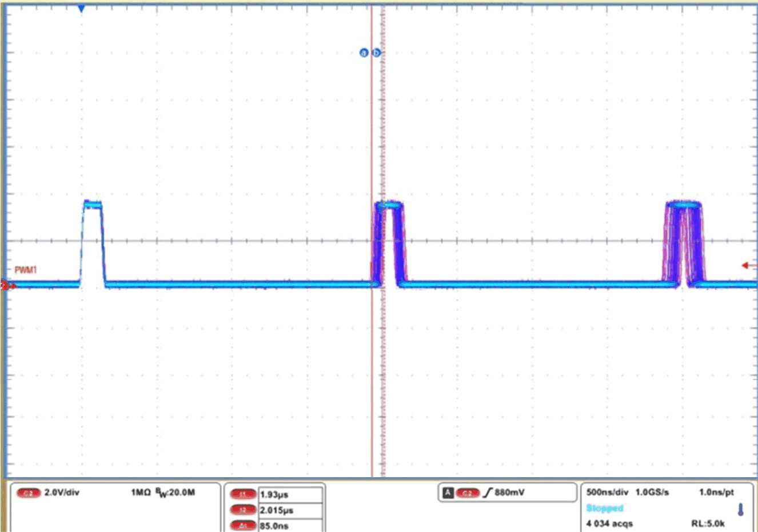Select the C2 channel badge
The width and height of the screenshot is (758, 532).
tap(30, 493)
